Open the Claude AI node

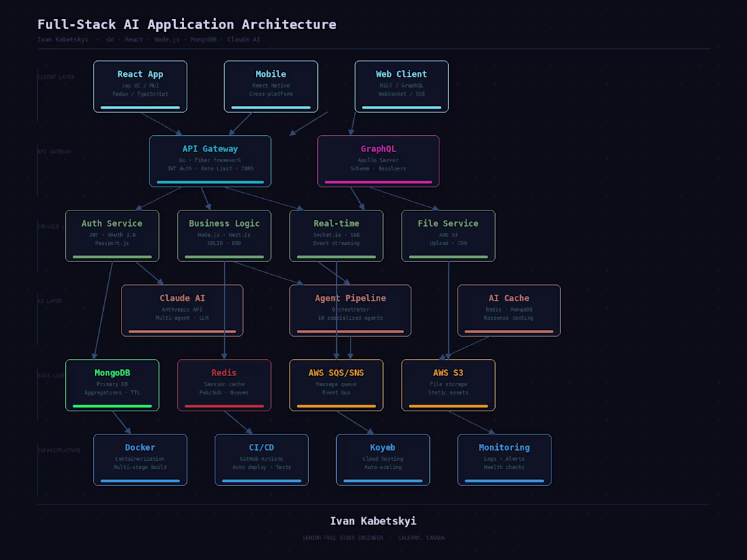pyautogui.click(x=182, y=310)
